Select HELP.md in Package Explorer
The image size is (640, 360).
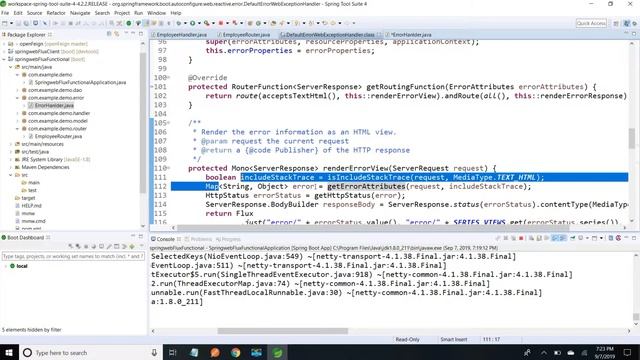pos(31,206)
